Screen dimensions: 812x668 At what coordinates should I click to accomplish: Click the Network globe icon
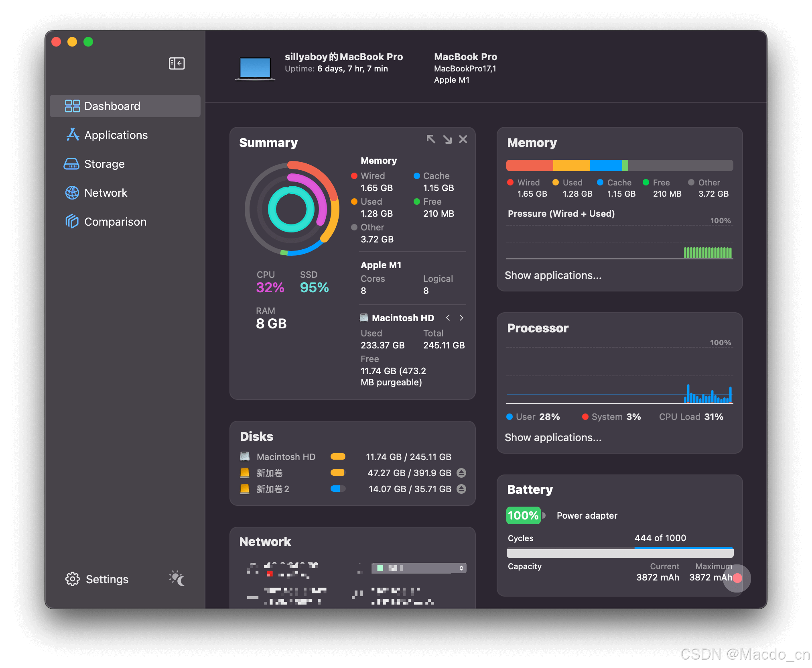click(72, 193)
